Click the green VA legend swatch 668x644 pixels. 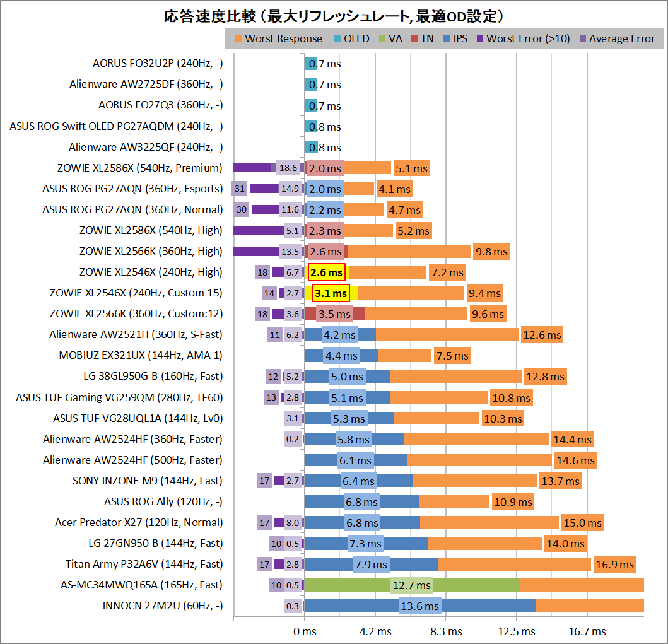[x=382, y=38]
